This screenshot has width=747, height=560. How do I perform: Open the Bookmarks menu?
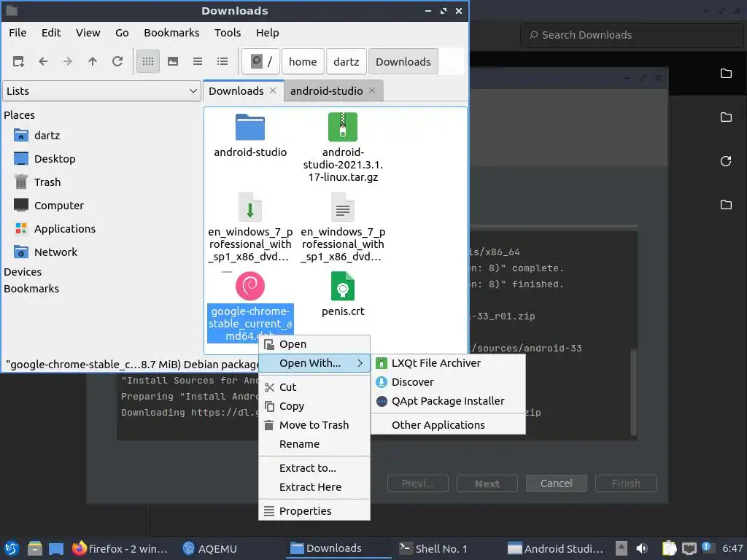coord(171,33)
